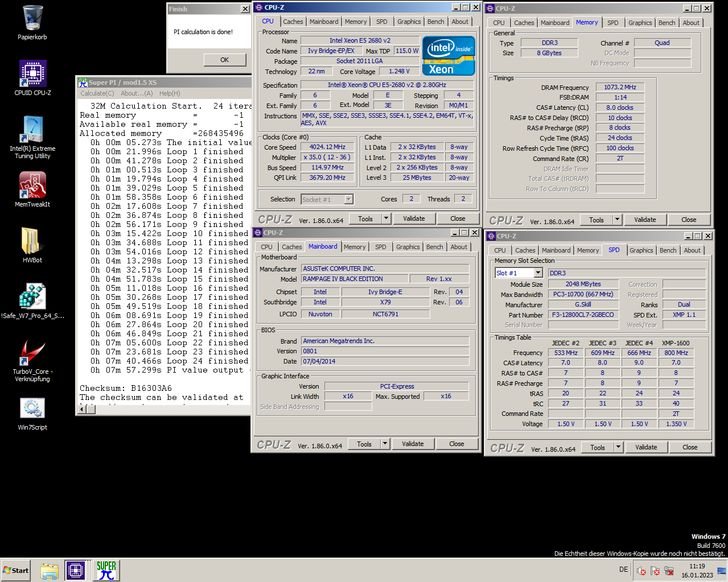Select Graphics tab in Memory window
728x582 pixels.
click(x=640, y=23)
